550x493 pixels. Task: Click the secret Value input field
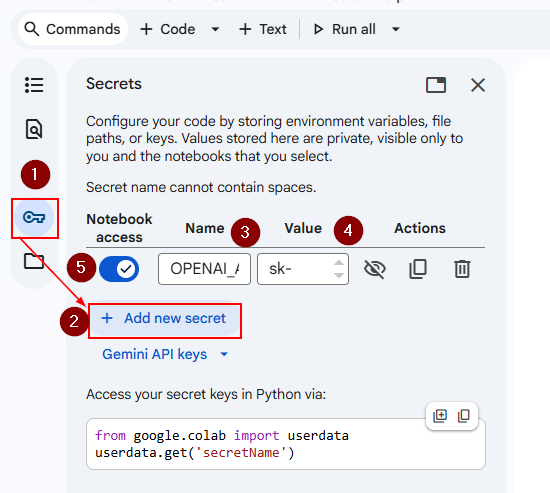click(x=303, y=269)
